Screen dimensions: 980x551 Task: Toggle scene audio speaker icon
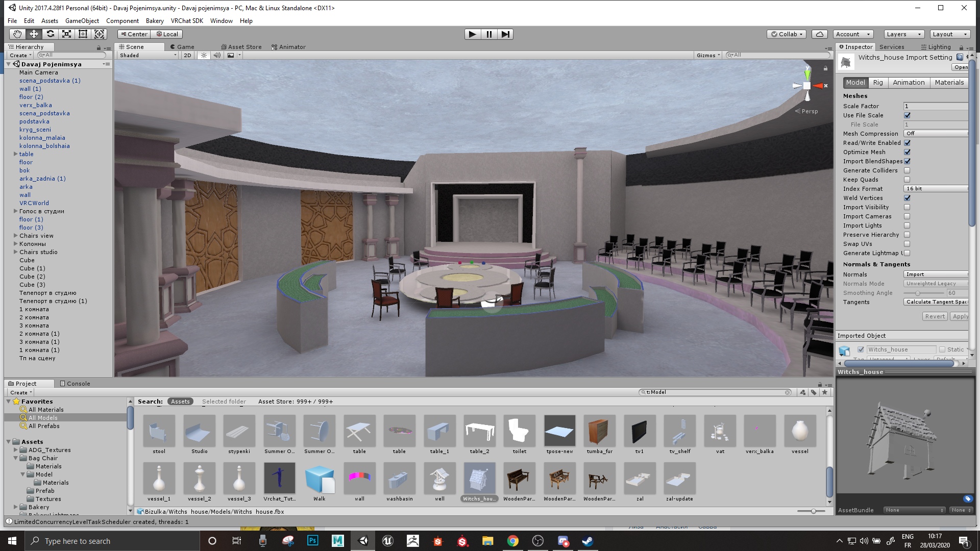tap(217, 55)
